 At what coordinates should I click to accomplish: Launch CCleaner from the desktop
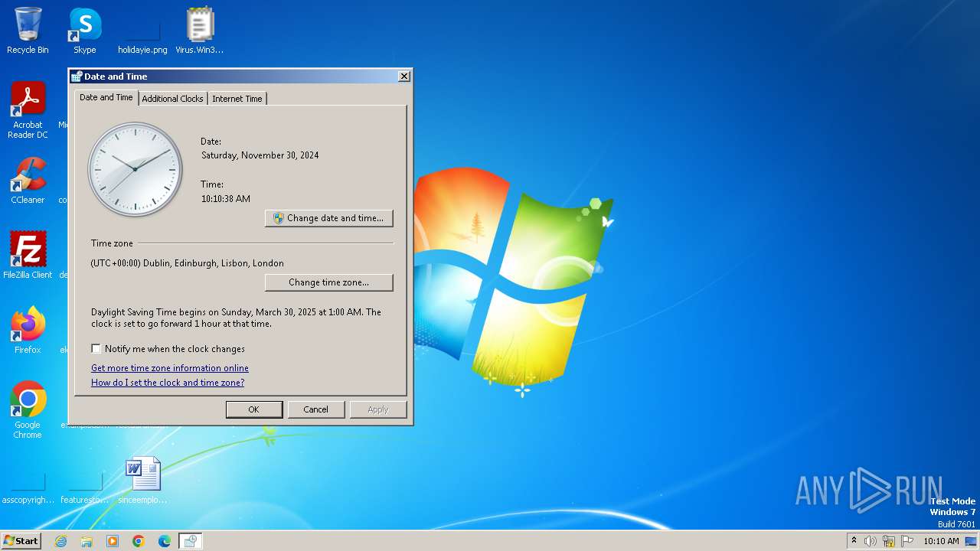[28, 180]
